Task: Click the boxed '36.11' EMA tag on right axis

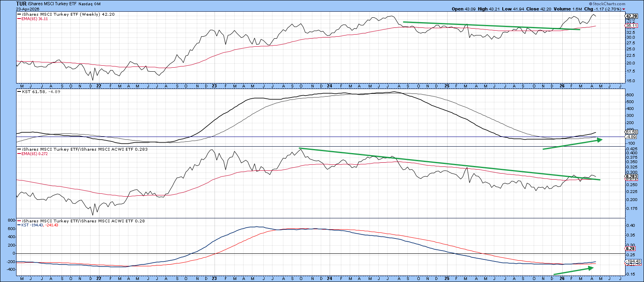Action: click(630, 26)
